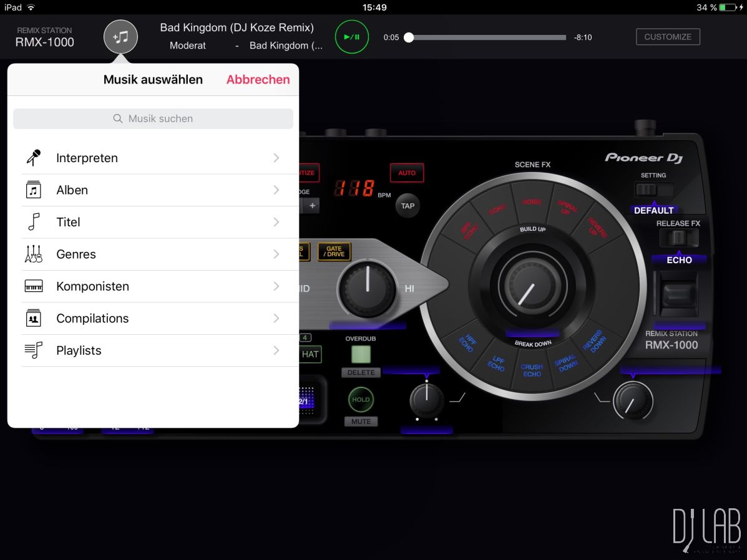The image size is (747, 560).
Task: Click the track progress slider handle
Action: (409, 37)
